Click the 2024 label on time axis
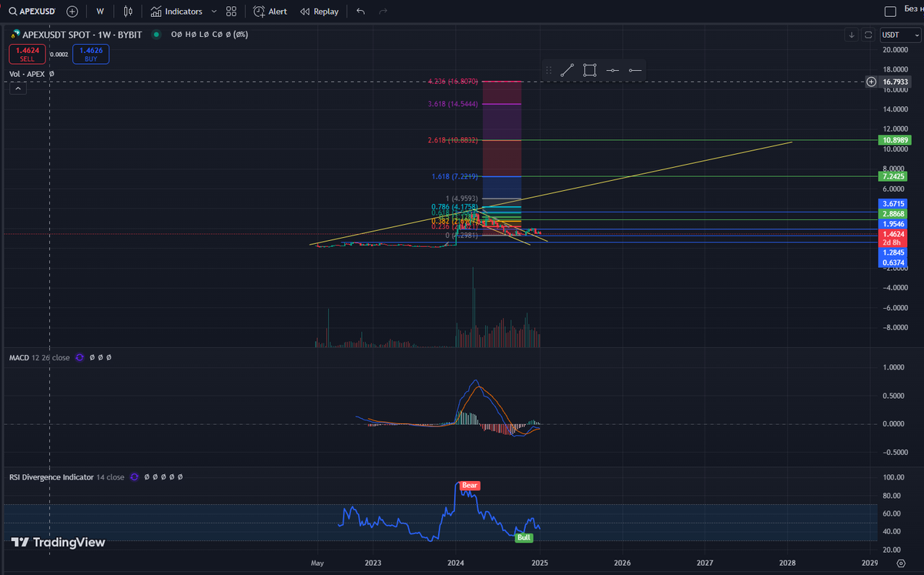This screenshot has height=575, width=924. tap(455, 563)
